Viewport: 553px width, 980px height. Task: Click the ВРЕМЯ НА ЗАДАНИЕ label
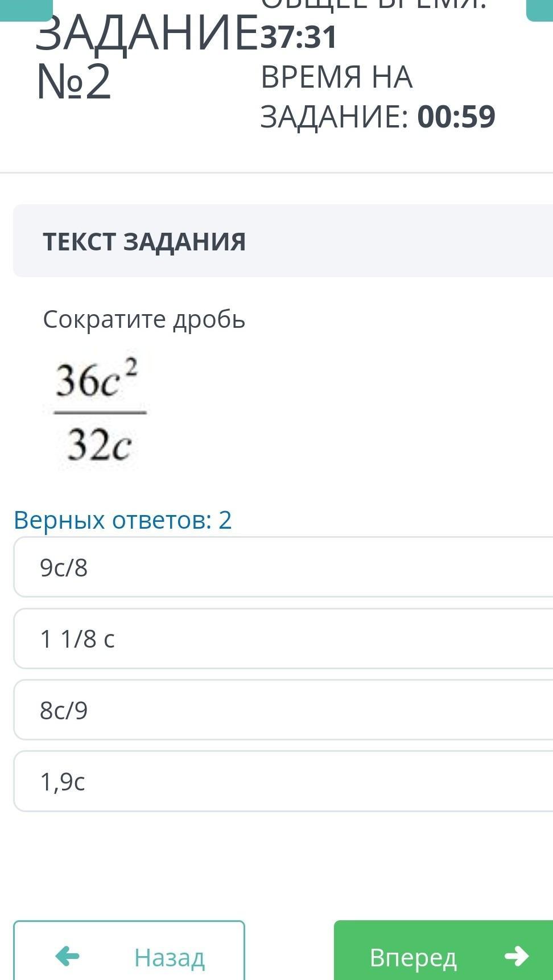(x=336, y=97)
